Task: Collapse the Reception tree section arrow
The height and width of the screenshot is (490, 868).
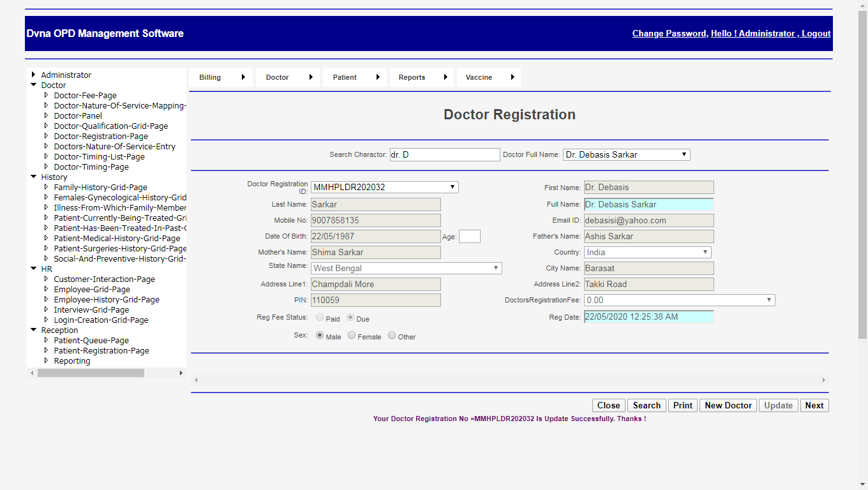Action: pyautogui.click(x=34, y=330)
